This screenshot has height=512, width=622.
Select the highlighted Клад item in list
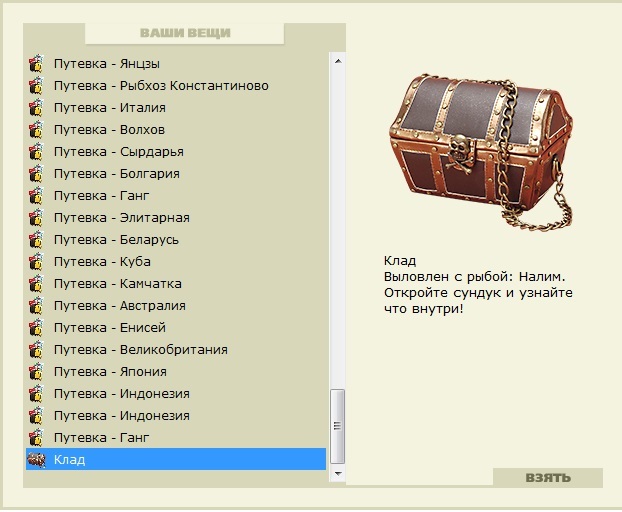(x=176, y=459)
